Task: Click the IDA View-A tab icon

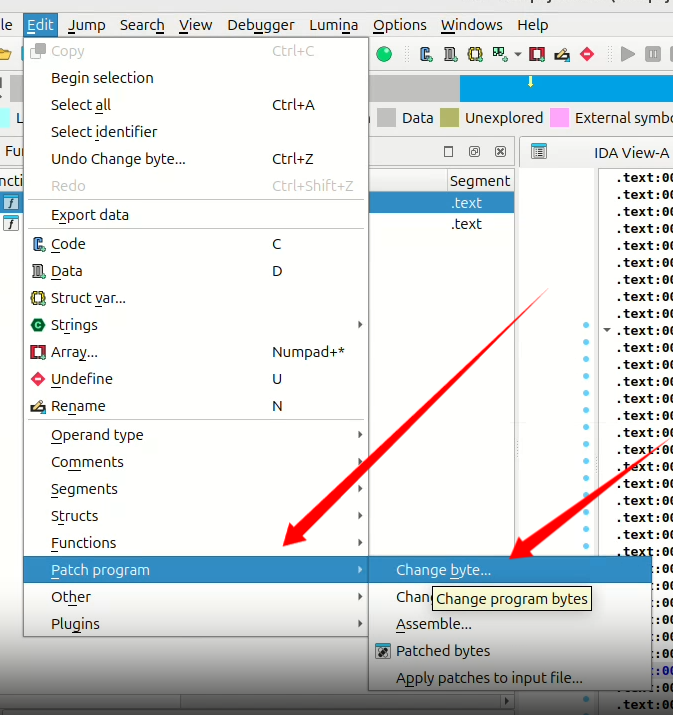Action: coord(538,151)
